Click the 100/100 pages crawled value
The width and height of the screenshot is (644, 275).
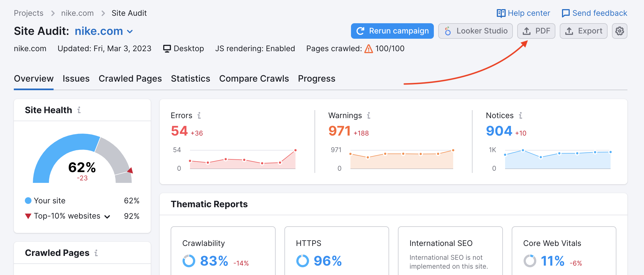click(390, 49)
